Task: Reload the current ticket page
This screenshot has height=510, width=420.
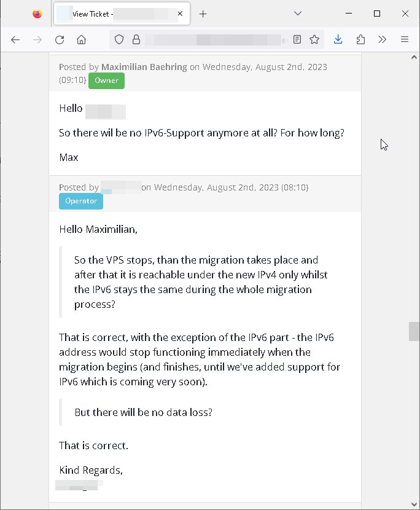Action: 60,40
